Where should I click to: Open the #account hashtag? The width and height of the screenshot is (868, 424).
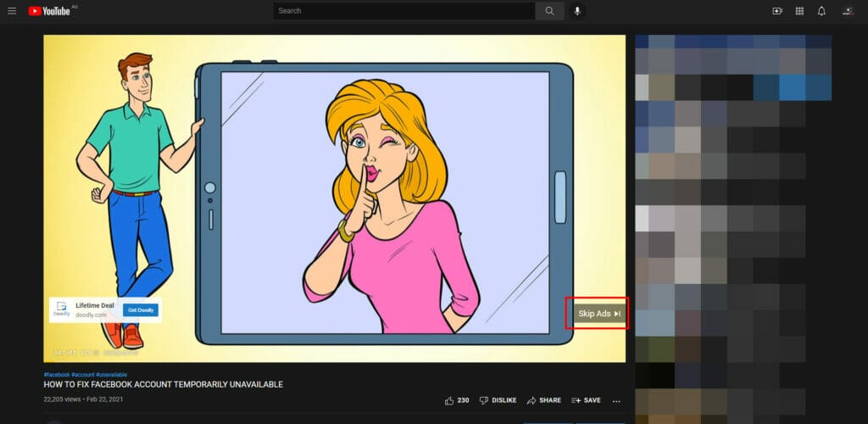click(82, 375)
